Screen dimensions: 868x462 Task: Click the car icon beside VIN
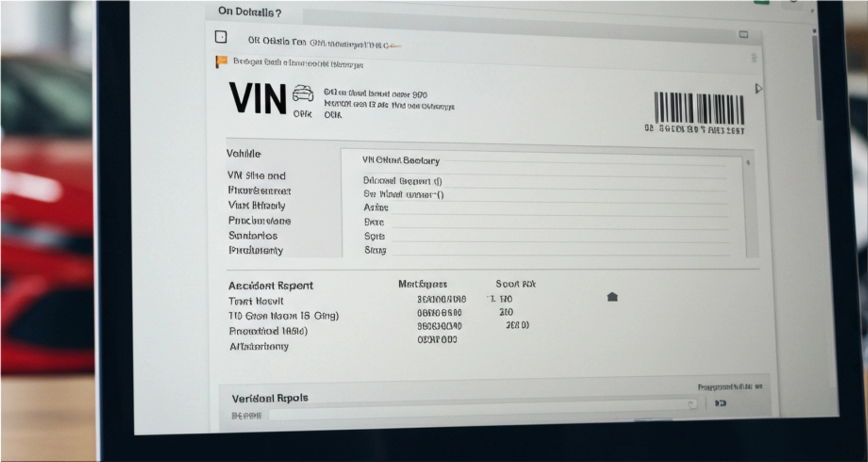coord(303,93)
